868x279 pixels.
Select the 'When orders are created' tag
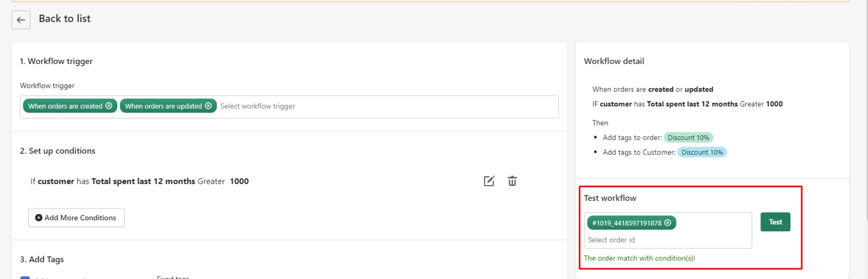pos(65,106)
